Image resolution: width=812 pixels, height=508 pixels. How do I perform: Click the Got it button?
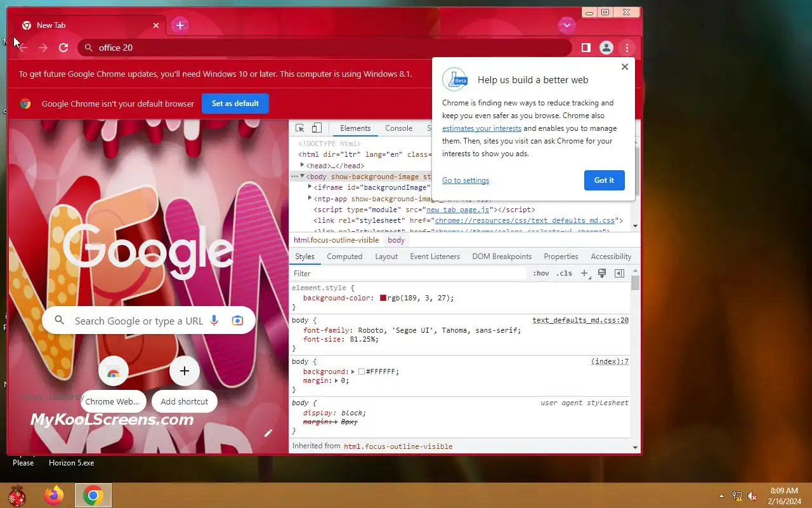604,180
